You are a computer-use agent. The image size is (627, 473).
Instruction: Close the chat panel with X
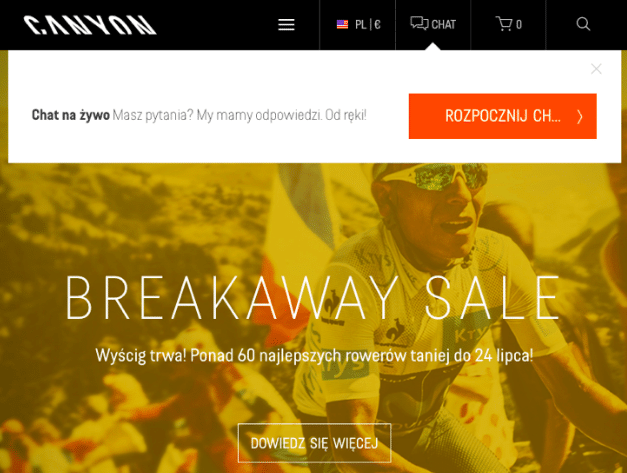(596, 69)
